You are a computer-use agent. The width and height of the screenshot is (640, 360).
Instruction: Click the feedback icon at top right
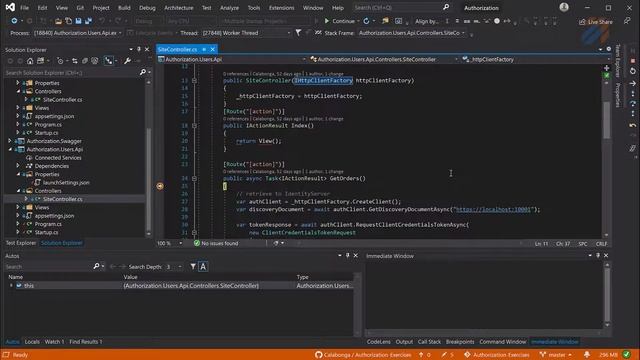627,21
